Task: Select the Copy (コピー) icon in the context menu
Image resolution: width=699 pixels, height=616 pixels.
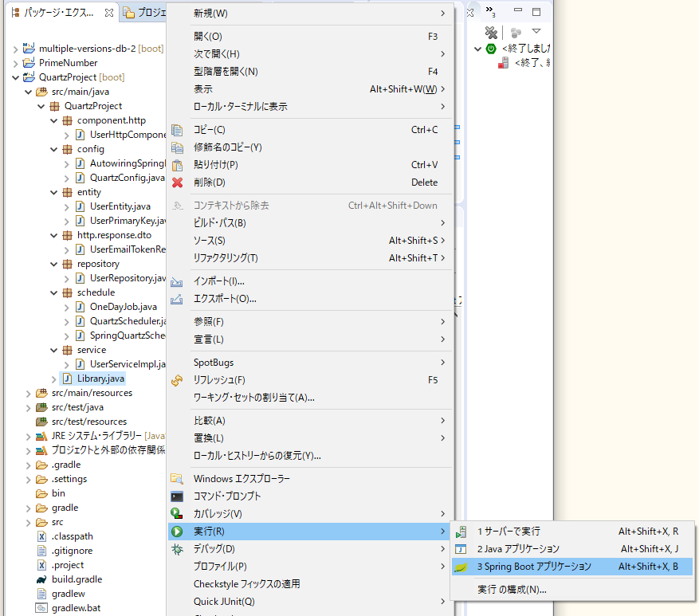Action: coord(179,128)
